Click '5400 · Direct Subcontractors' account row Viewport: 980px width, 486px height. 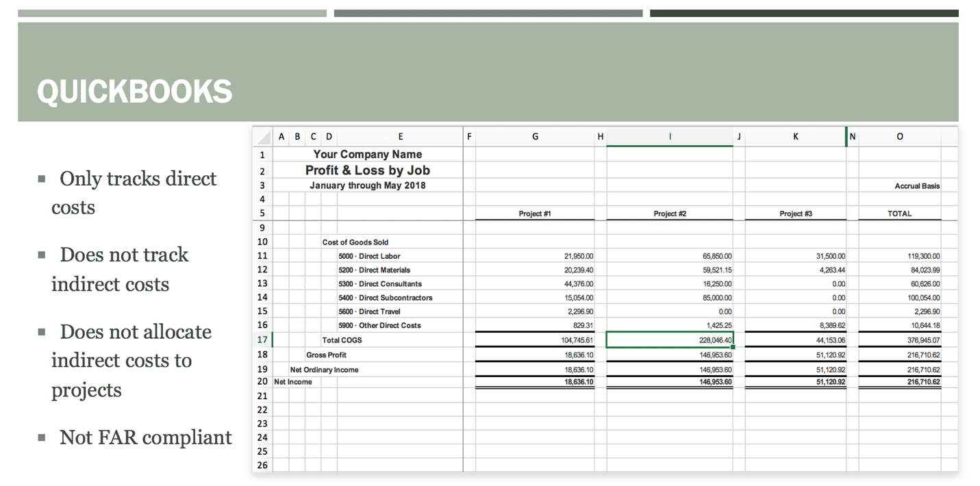click(x=386, y=298)
